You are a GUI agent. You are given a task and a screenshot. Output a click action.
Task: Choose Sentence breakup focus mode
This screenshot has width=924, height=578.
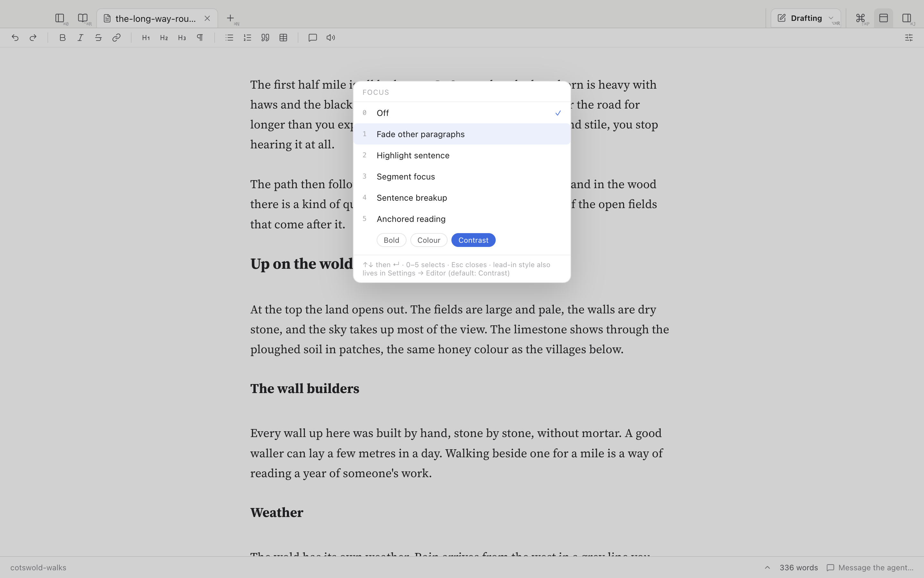pyautogui.click(x=462, y=197)
